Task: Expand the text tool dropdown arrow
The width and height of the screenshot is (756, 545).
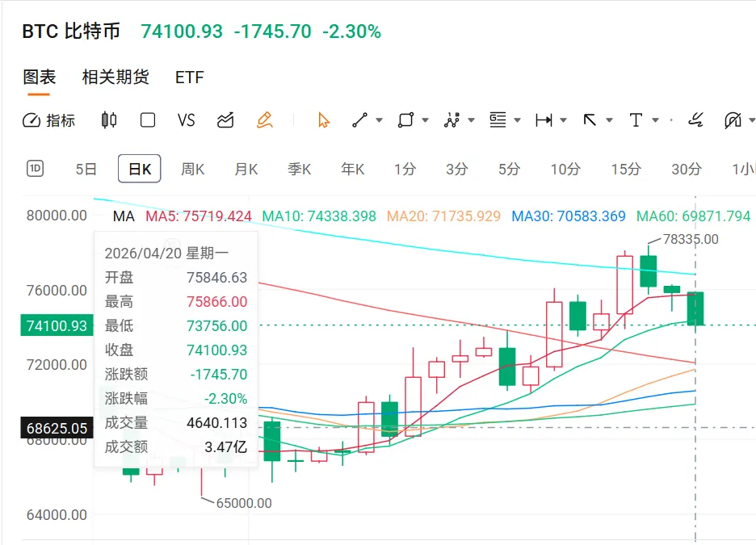Action: tap(655, 120)
